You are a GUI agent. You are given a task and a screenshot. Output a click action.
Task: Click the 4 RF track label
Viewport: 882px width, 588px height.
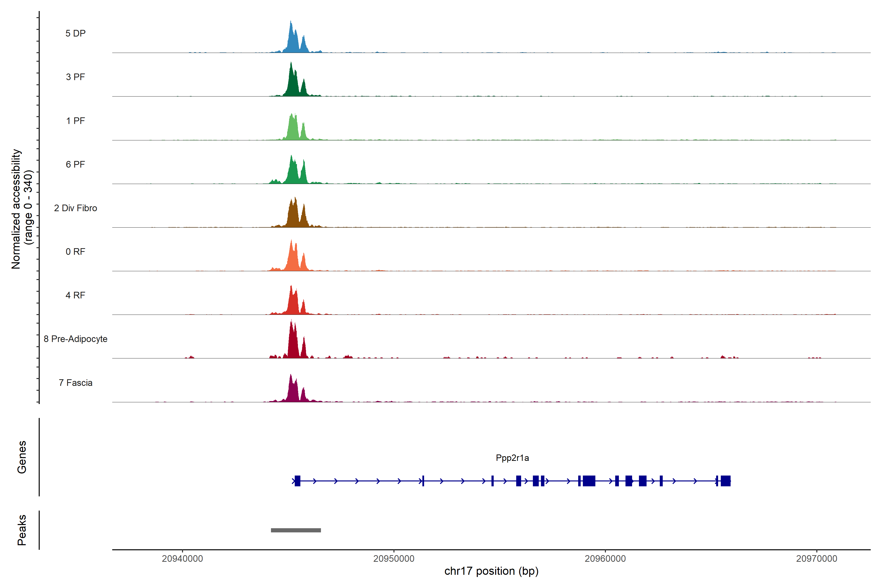[x=75, y=295]
